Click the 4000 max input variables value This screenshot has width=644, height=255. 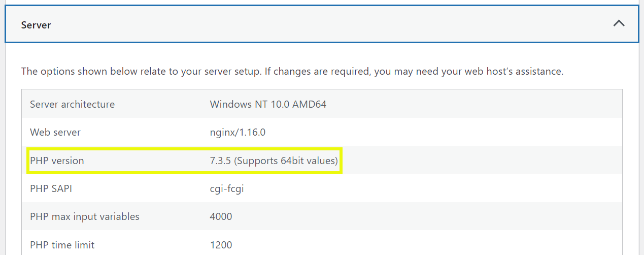pos(221,216)
